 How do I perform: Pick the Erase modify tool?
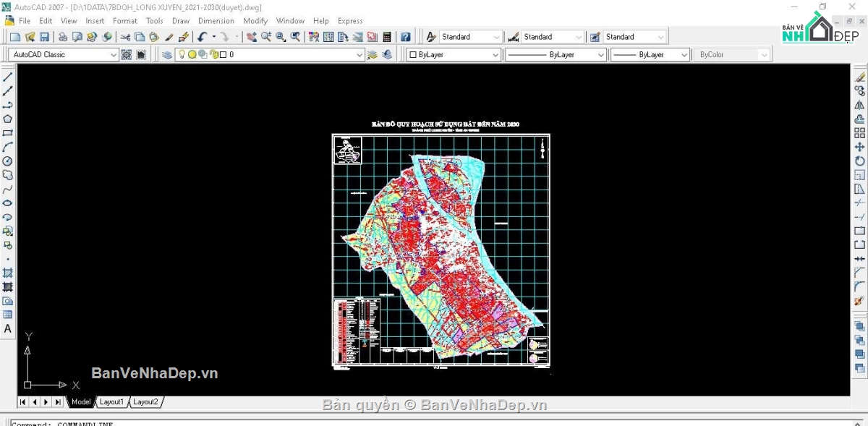coord(860,77)
